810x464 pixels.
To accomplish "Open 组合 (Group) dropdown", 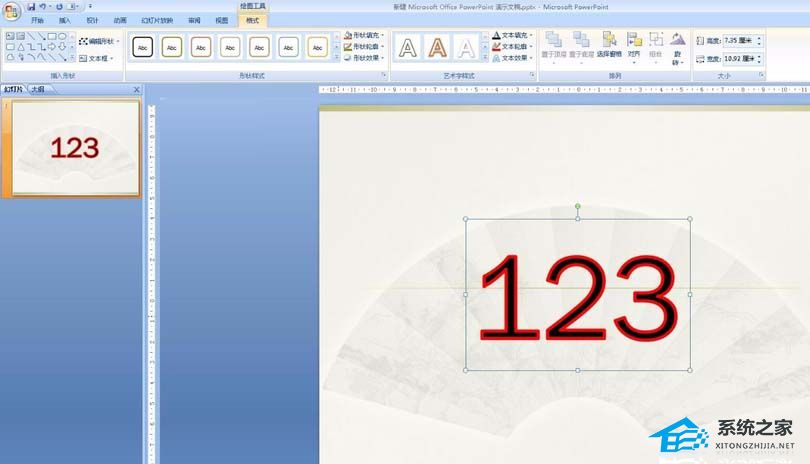I will click(x=656, y=48).
